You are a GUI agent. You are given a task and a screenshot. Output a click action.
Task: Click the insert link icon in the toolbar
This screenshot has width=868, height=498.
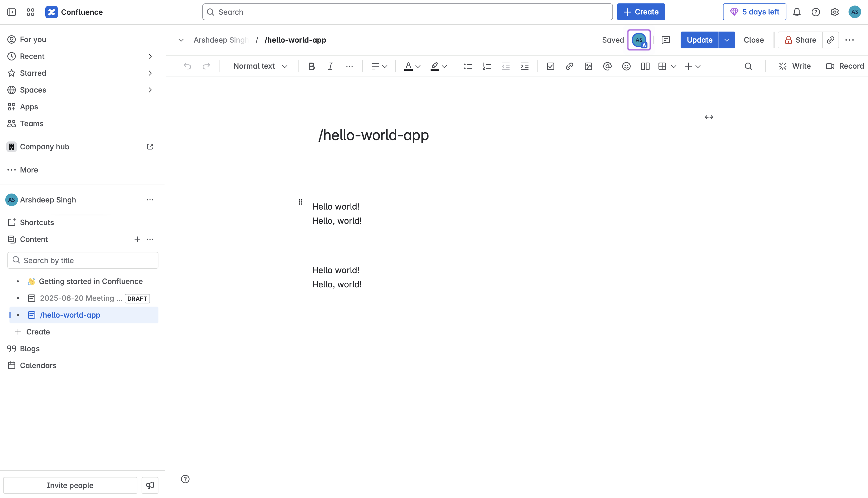[569, 66]
